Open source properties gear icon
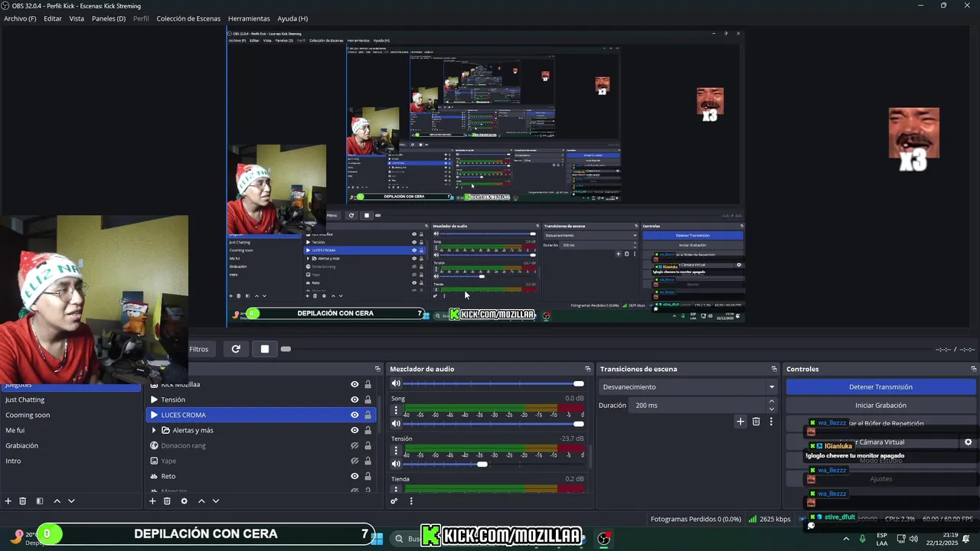The image size is (980, 551). tap(184, 501)
